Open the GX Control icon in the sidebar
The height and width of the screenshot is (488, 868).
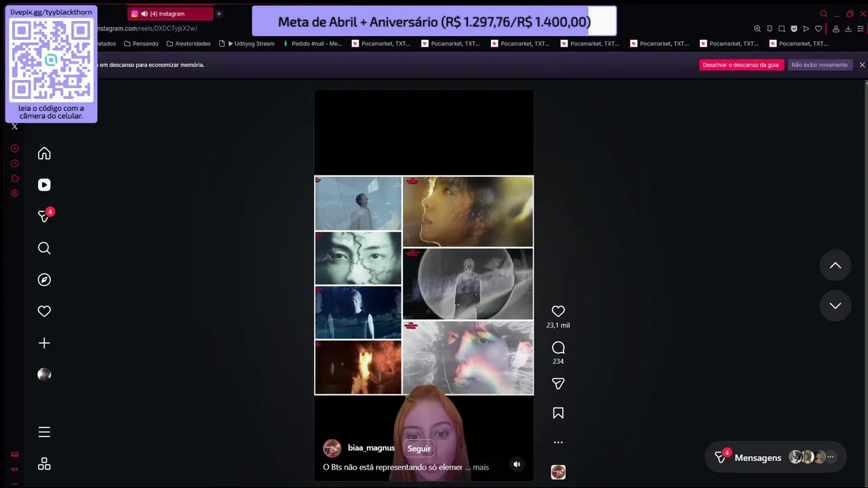14,469
